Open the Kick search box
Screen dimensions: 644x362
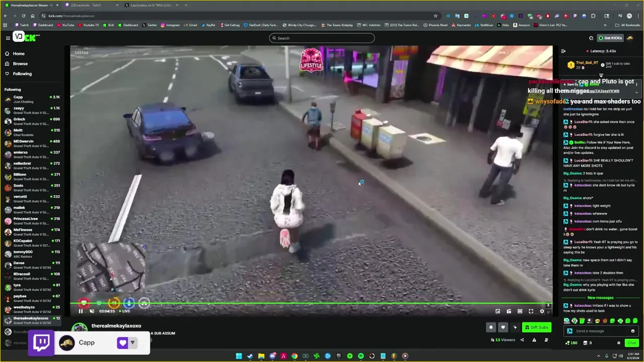coord(322,38)
